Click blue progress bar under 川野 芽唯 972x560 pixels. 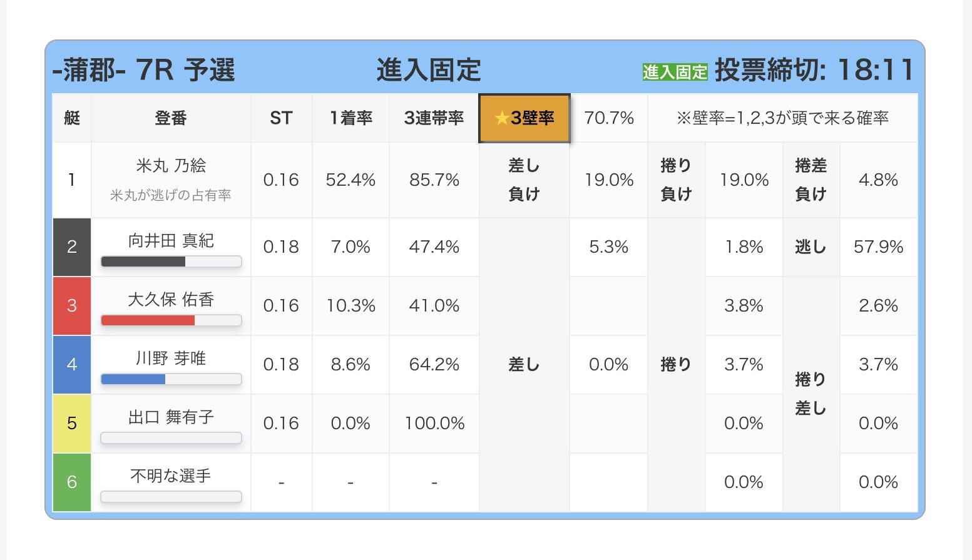coord(171,379)
